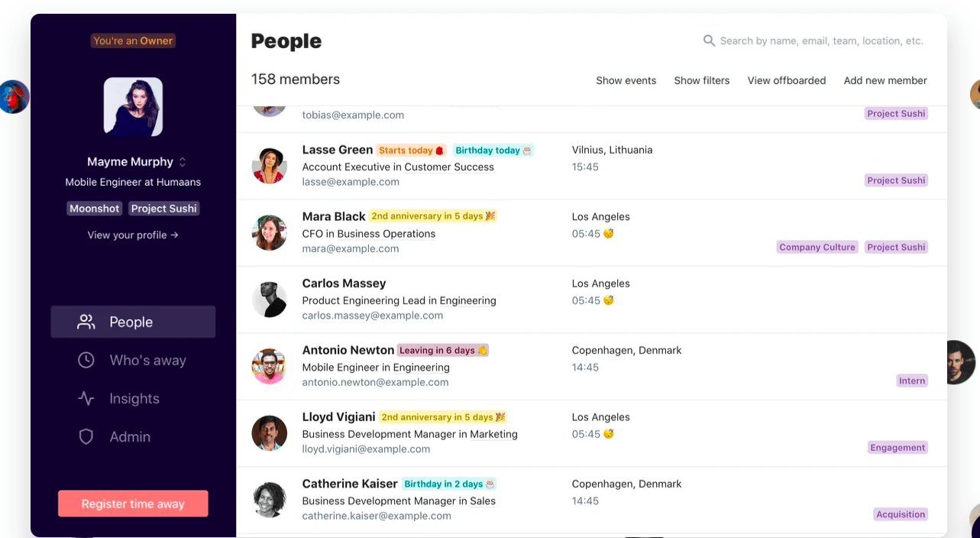Toggle Show events

(x=626, y=80)
